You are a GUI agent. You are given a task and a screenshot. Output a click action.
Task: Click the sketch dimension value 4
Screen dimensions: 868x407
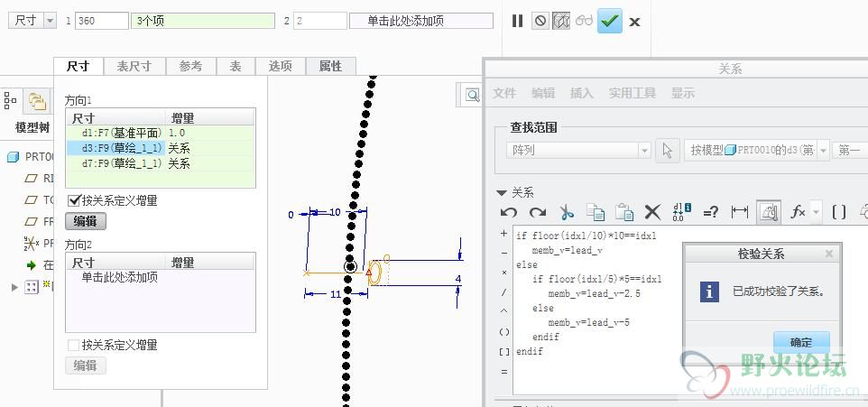458,279
